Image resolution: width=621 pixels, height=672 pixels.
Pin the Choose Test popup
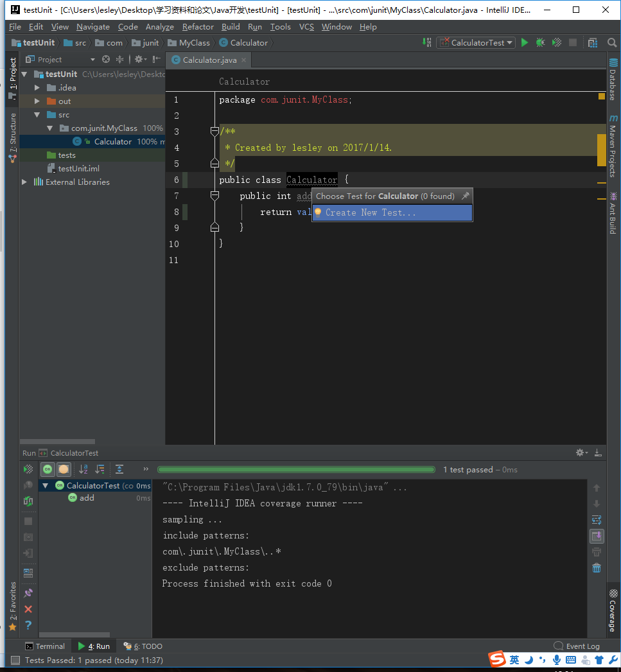coord(466,196)
